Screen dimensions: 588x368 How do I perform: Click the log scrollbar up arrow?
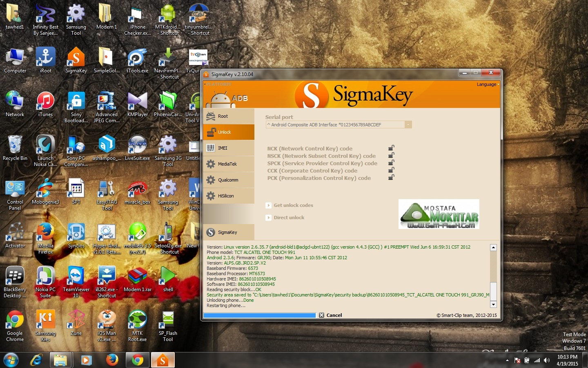(x=493, y=247)
